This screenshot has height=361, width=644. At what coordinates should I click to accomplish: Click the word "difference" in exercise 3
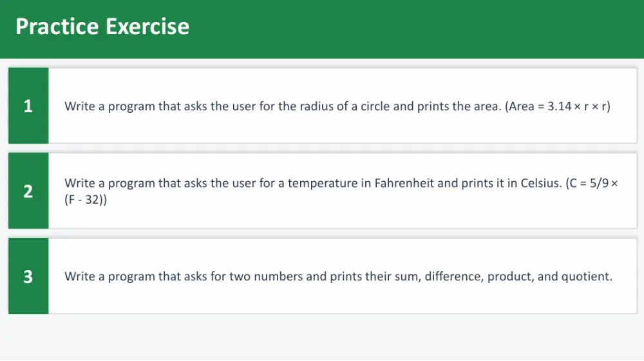pyautogui.click(x=454, y=277)
